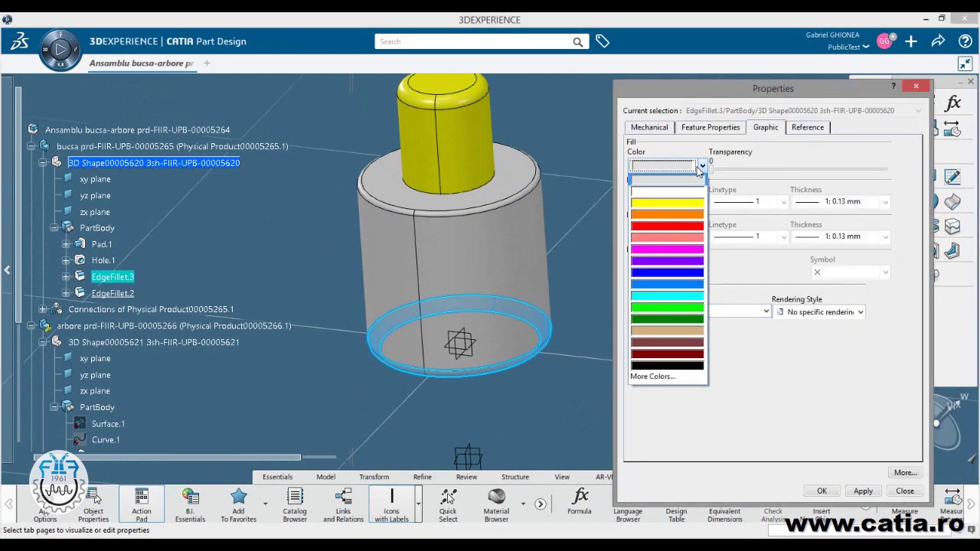
Task: Click the Share arrow icon
Action: (x=938, y=41)
